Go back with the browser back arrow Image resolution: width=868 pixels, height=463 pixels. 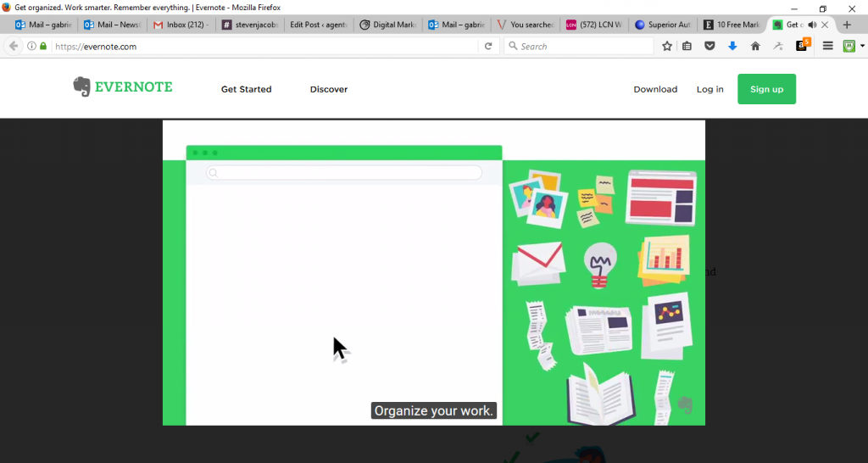14,47
